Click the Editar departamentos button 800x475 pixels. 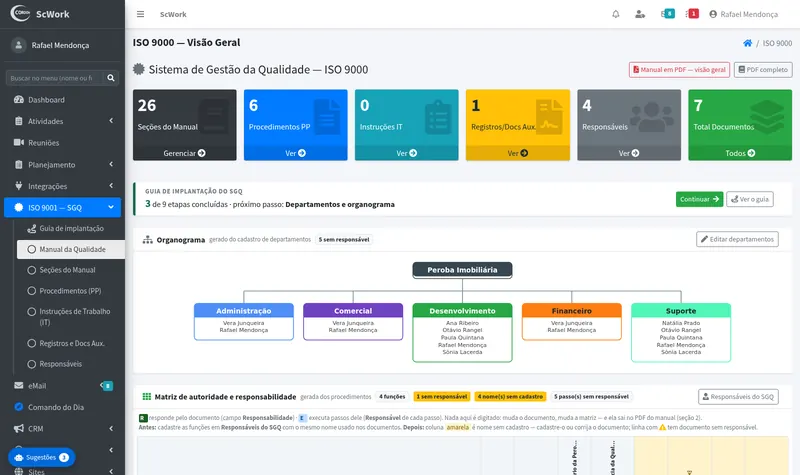[x=737, y=239]
